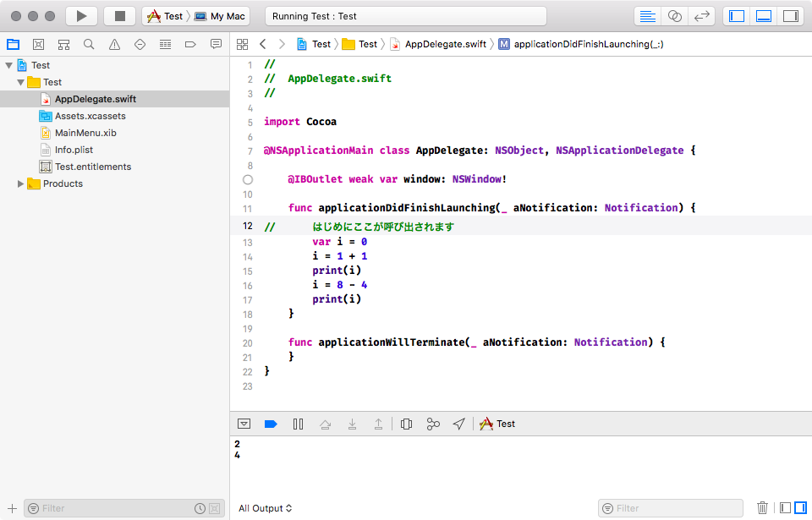This screenshot has height=520, width=812.
Task: Open the Find navigator search icon
Action: tap(89, 44)
